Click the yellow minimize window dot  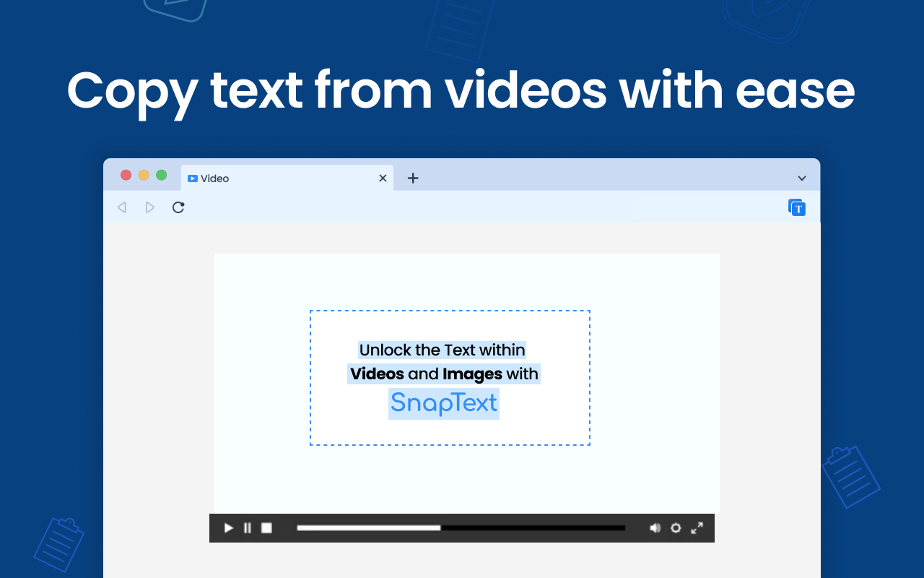(144, 175)
